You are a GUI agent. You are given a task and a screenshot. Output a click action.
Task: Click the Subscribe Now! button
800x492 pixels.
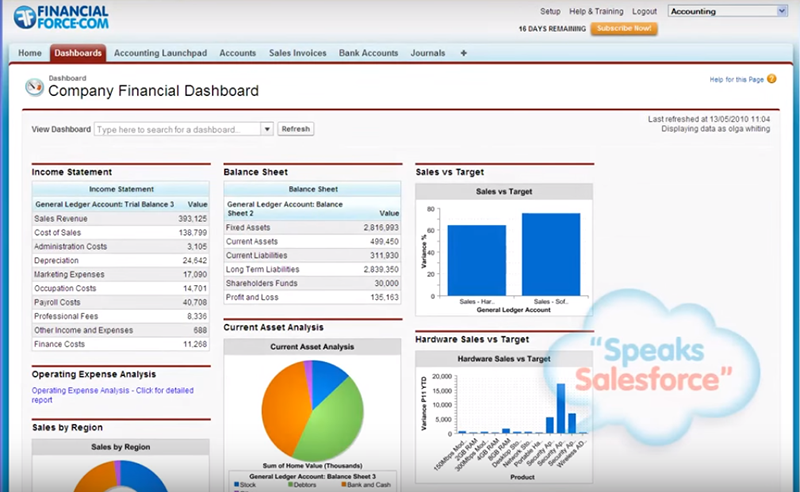click(x=623, y=29)
